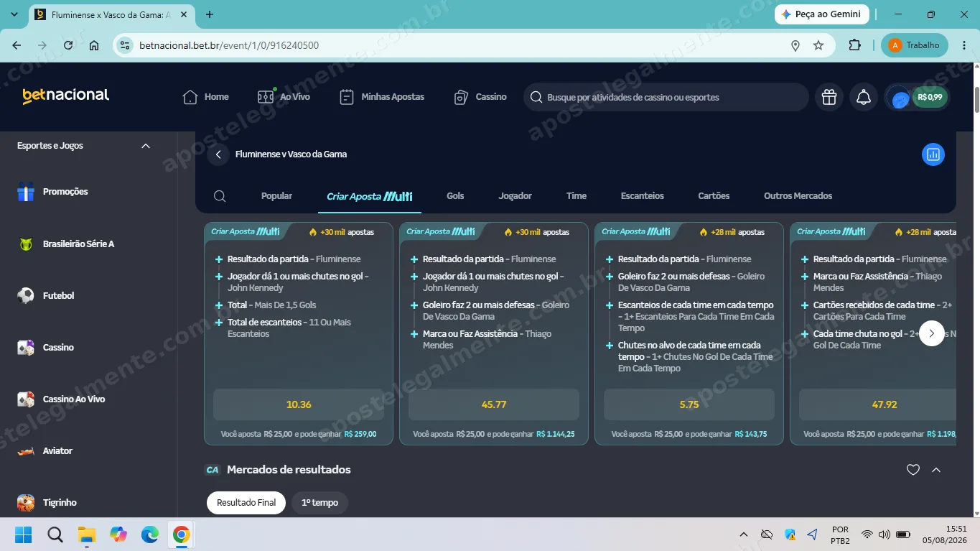The width and height of the screenshot is (980, 551).
Task: Open a new browser tab
Action: tap(210, 14)
